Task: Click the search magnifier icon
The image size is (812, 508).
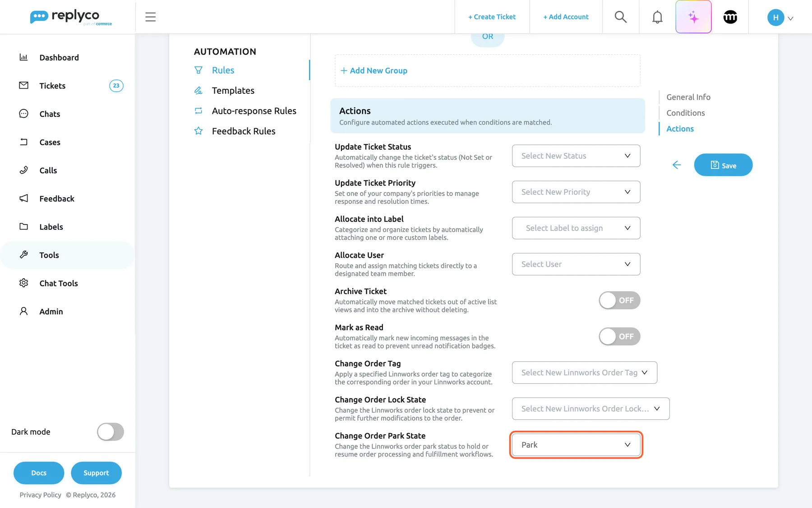Action: 621,17
